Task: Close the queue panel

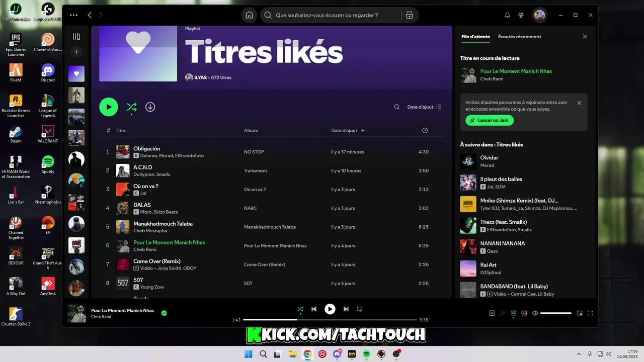Action: coord(585,37)
